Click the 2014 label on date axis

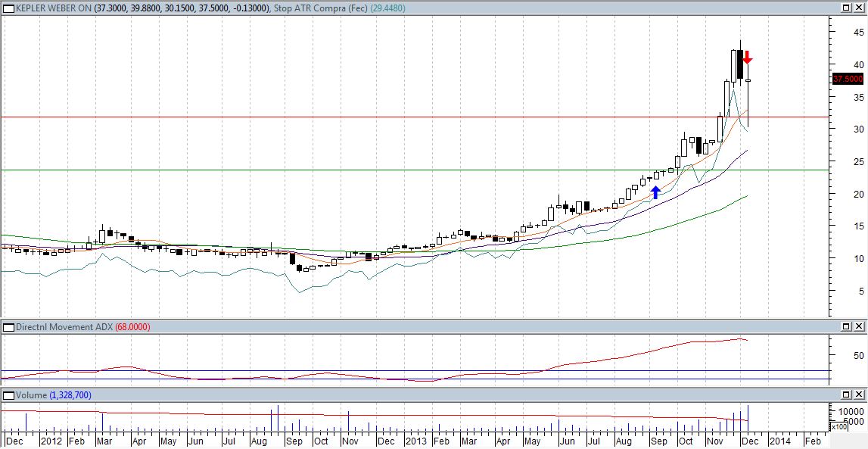tap(779, 441)
